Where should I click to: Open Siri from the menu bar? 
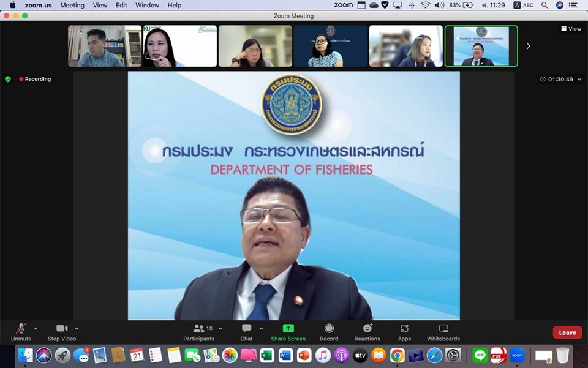coord(560,6)
